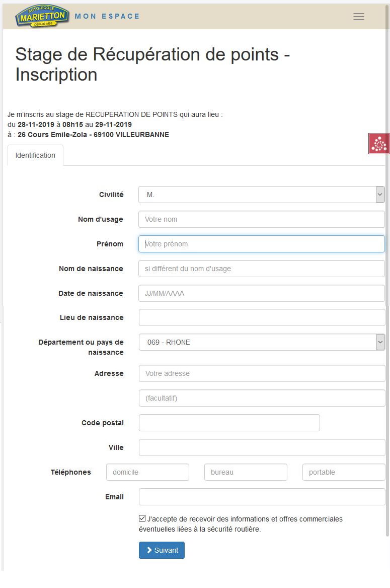
Task: Click the Date de naissance field
Action: click(261, 293)
